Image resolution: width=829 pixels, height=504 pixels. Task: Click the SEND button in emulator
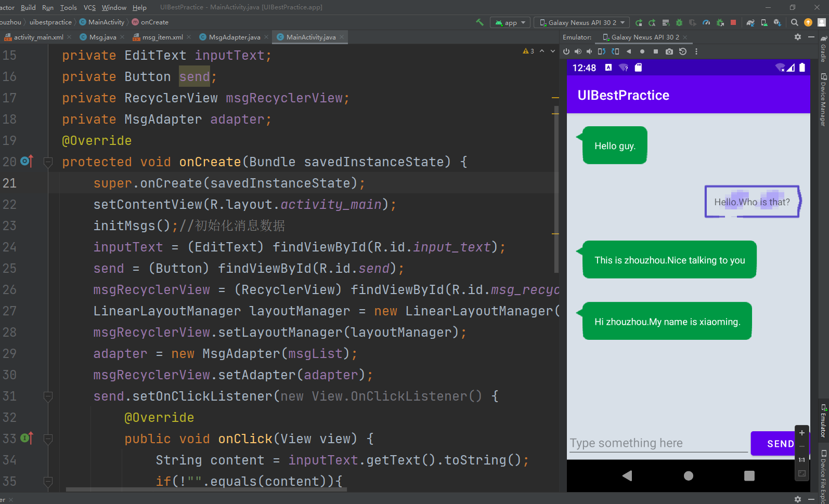tap(780, 443)
